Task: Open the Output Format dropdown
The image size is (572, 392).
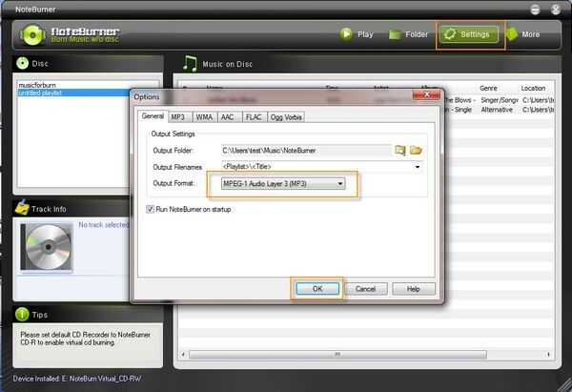Action: coord(283,183)
